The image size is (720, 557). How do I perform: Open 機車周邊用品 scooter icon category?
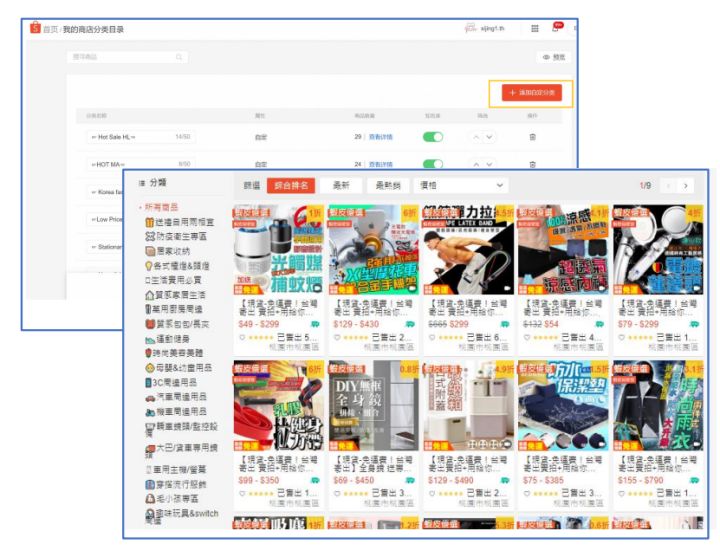[x=176, y=412]
